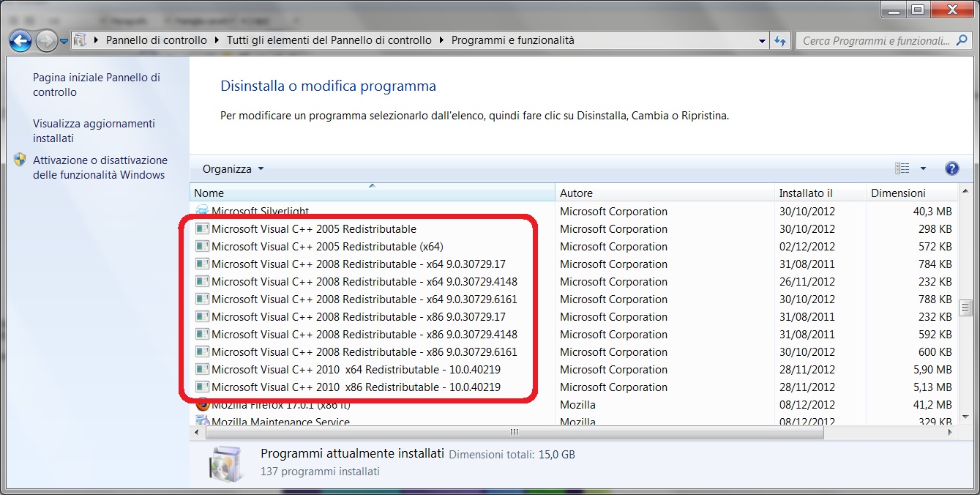Refresh the Programmi e funzionalità list
Screen dimensions: 980x495
(779, 41)
